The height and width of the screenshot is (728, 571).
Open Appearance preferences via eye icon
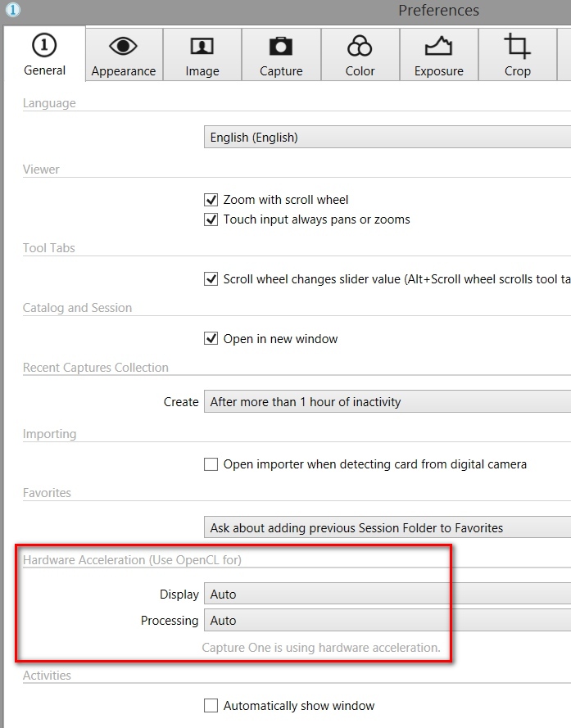pyautogui.click(x=123, y=46)
